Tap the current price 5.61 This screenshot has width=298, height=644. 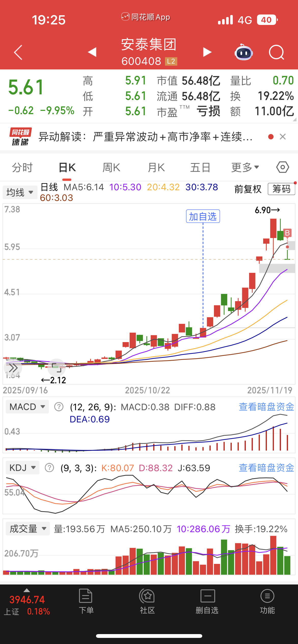tap(26, 87)
